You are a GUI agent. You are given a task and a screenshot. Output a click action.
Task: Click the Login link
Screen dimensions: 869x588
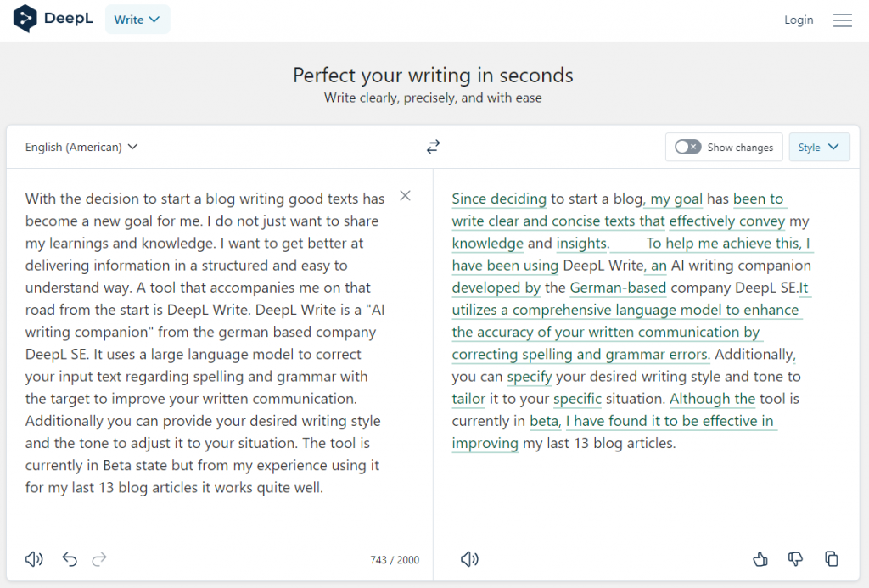[799, 20]
